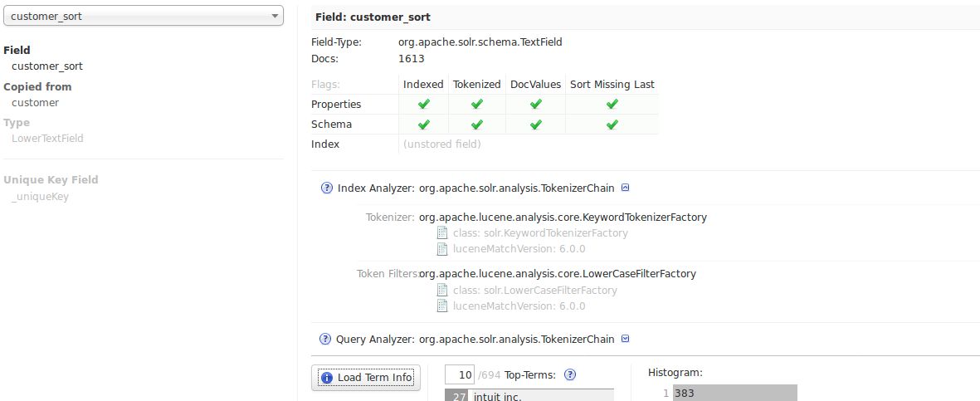Click the org.apache.solr.schema.TextField field-type value

(480, 42)
